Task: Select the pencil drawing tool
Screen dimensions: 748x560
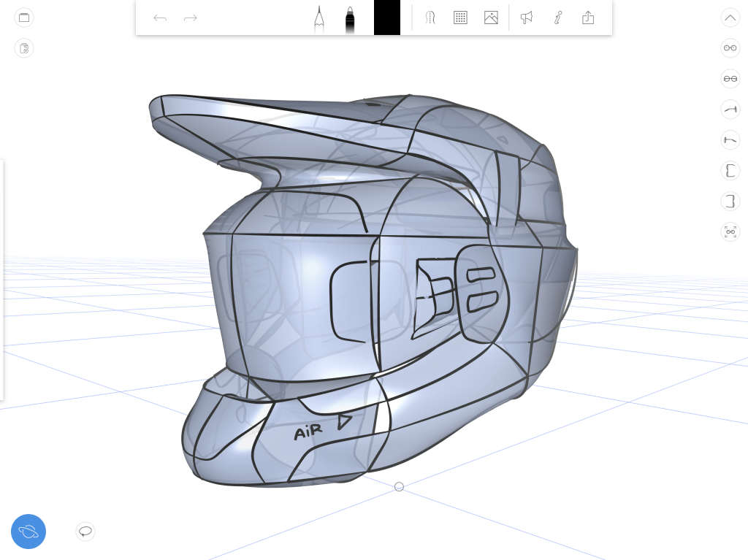Action: pyautogui.click(x=319, y=18)
